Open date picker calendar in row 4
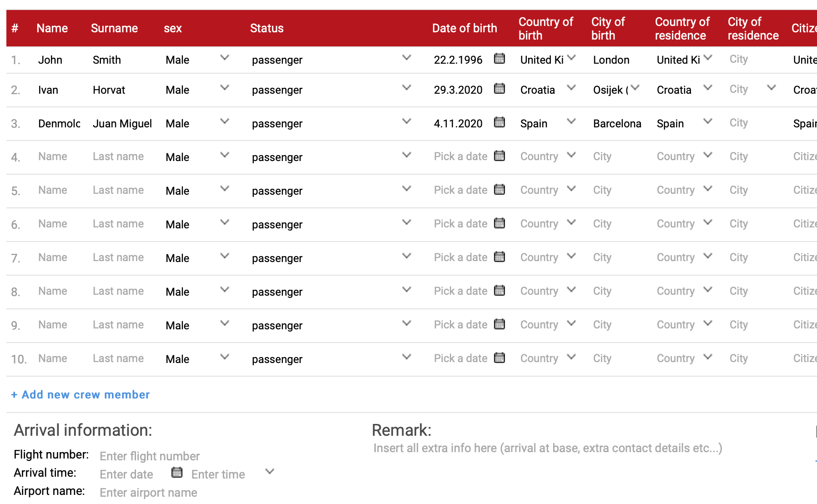This screenshot has width=817, height=504. [499, 156]
